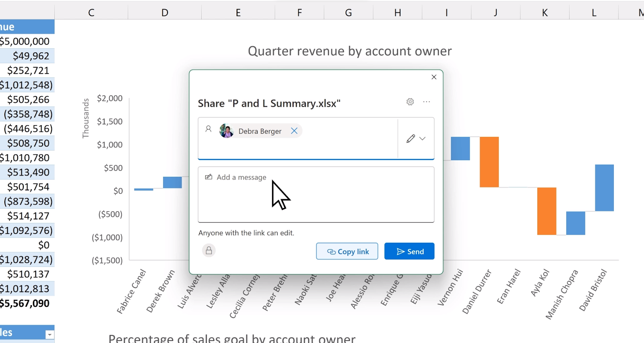Click the add people icon in recipient field
644x343 pixels.
click(208, 129)
